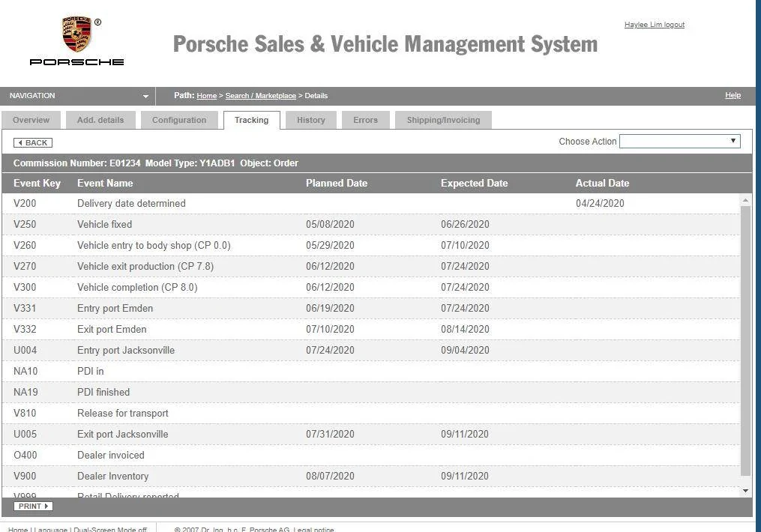This screenshot has height=532, width=761.
Task: Follow the Home breadcrumb link
Action: (x=207, y=96)
